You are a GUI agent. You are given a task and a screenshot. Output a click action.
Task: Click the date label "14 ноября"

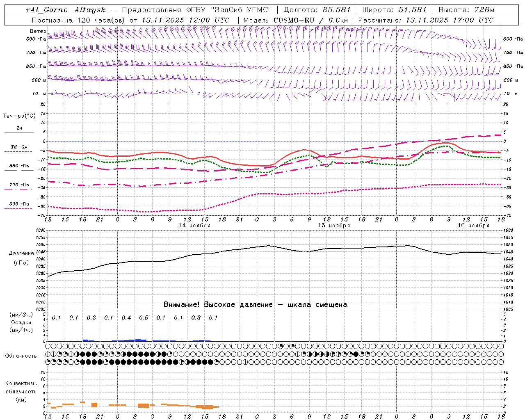click(x=194, y=225)
